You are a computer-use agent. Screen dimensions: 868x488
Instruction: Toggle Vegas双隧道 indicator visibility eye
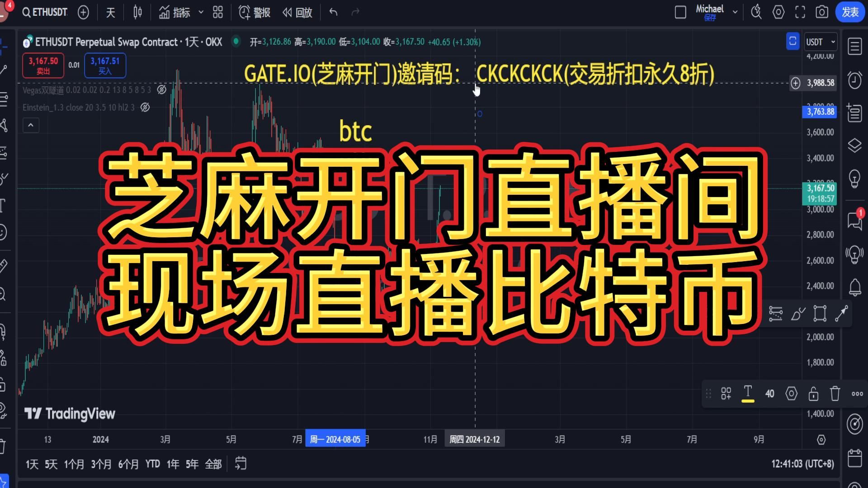coord(161,90)
